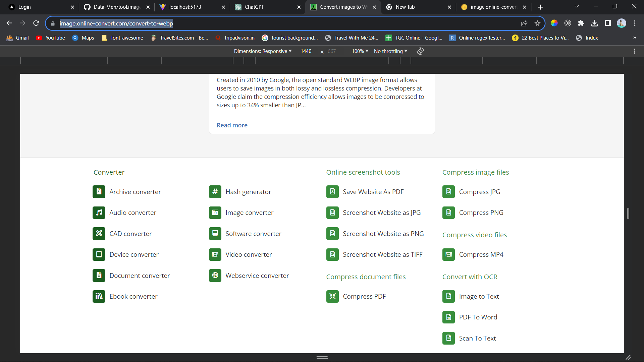Screen dimensions: 644x362
Task: Click the Webservice converter globe icon
Action: [215, 276]
